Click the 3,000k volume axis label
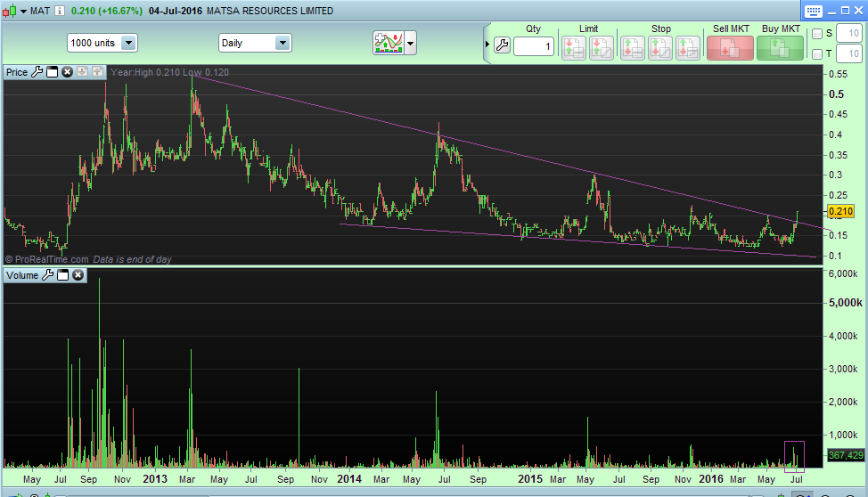 [843, 369]
